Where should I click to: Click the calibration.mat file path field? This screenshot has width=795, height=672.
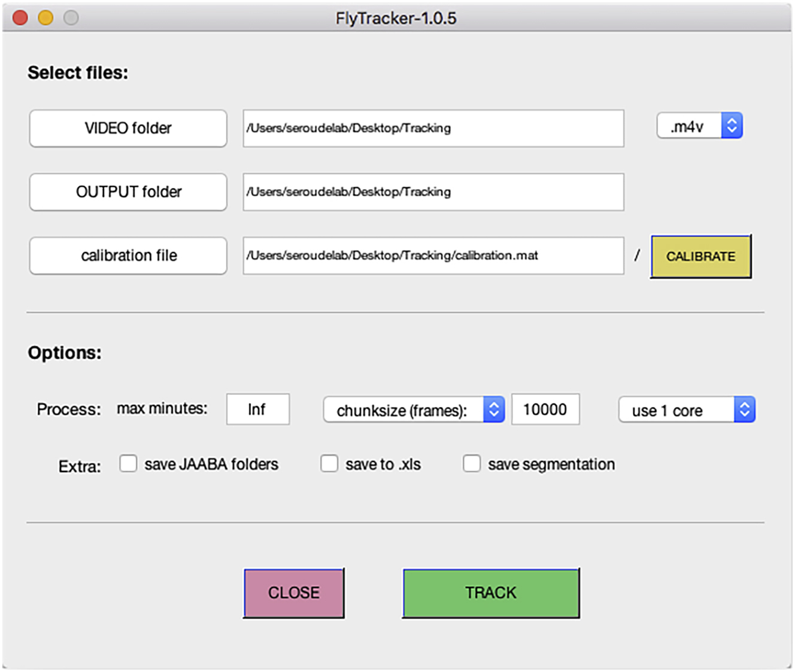pyautogui.click(x=433, y=256)
